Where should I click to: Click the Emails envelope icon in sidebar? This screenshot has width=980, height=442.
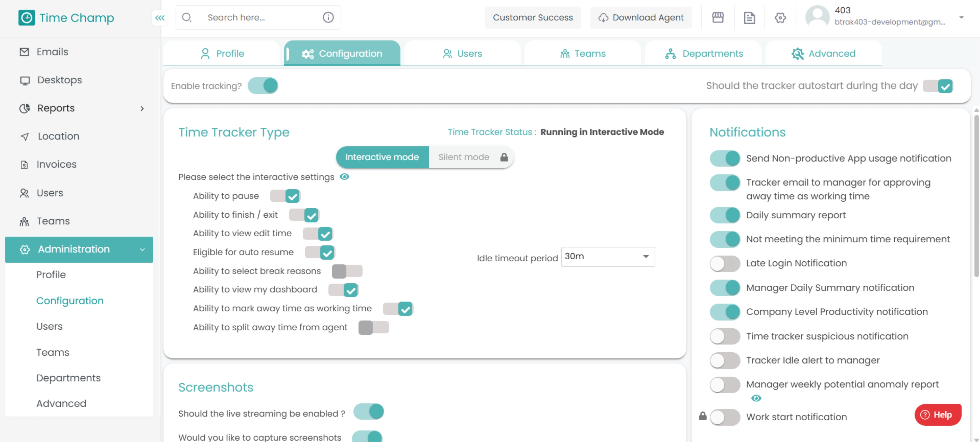[x=24, y=52]
